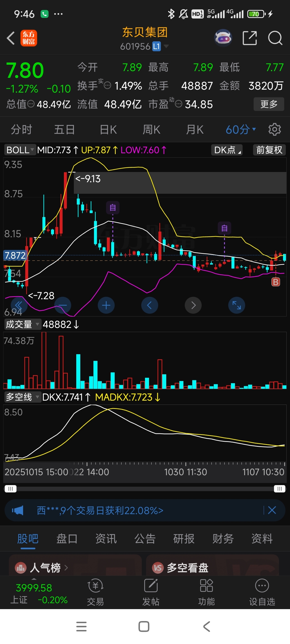Toggle 前复权 price adjustment
Viewport: 290px width, 644px height.
[x=269, y=150]
